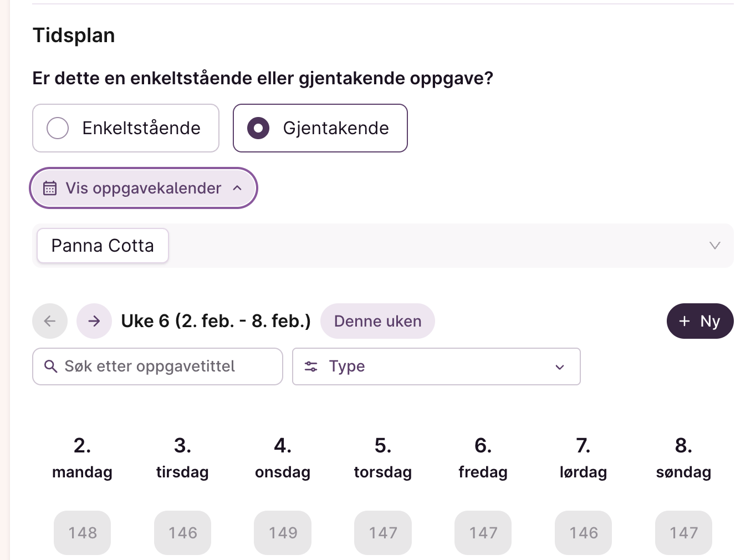Click the plus icon on Ny button
The height and width of the screenshot is (560, 756).
(685, 321)
